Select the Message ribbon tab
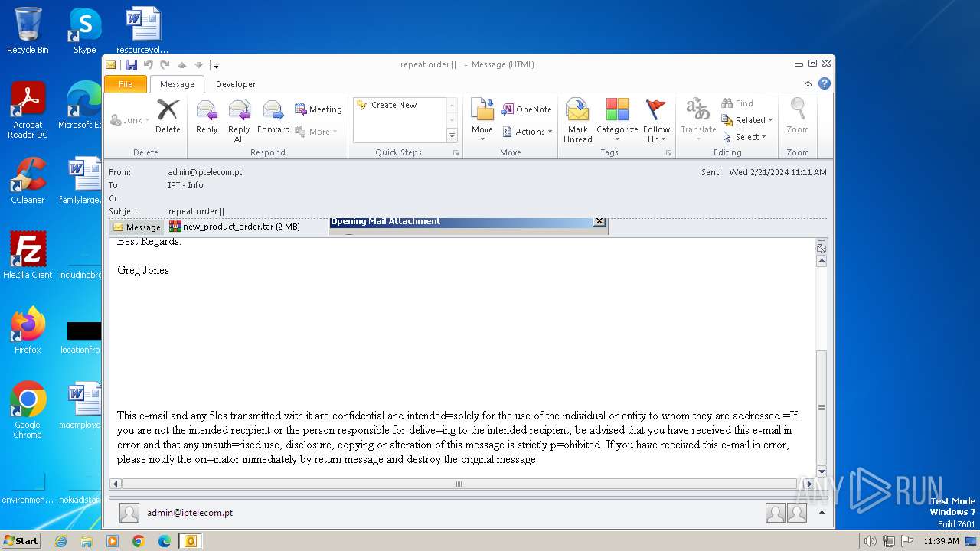The width and height of the screenshot is (980, 551). click(177, 84)
